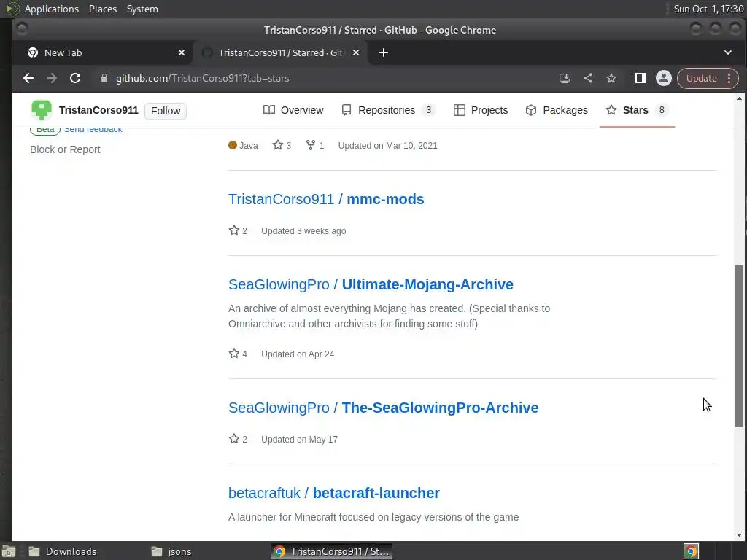The image size is (747, 560).
Task: Close the New Tab tab
Action: tap(182, 52)
